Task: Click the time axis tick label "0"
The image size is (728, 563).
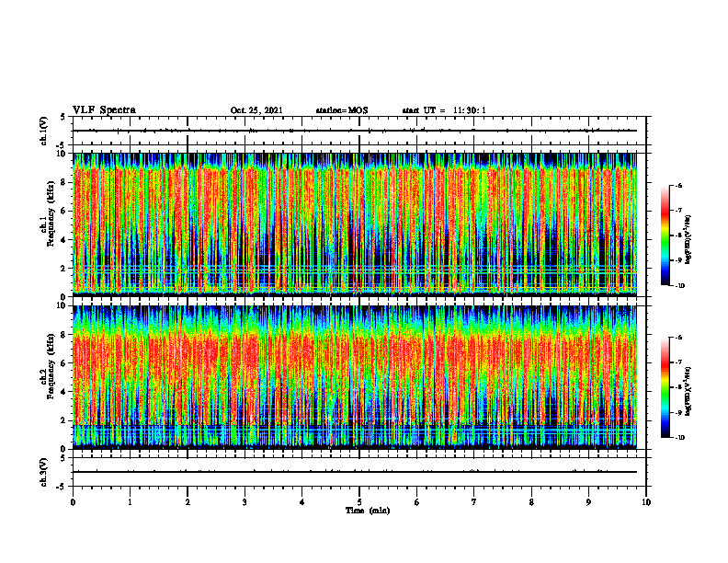Action: tap(73, 502)
